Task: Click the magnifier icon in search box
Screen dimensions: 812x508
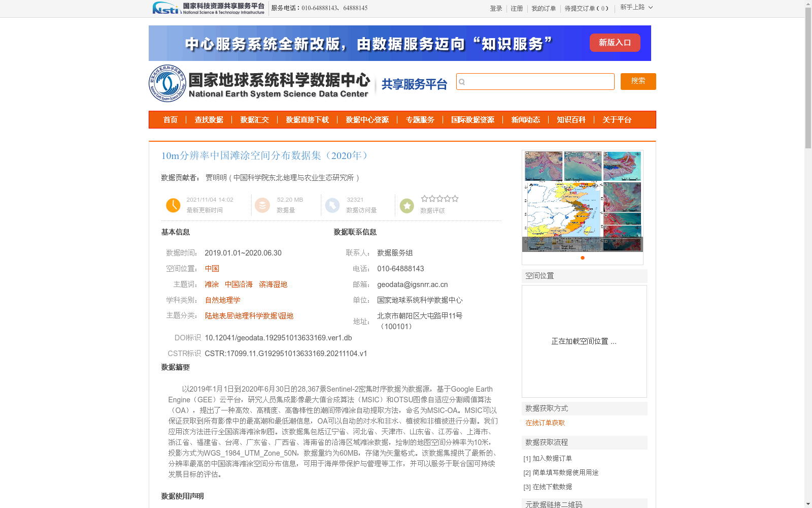Action: click(x=462, y=82)
